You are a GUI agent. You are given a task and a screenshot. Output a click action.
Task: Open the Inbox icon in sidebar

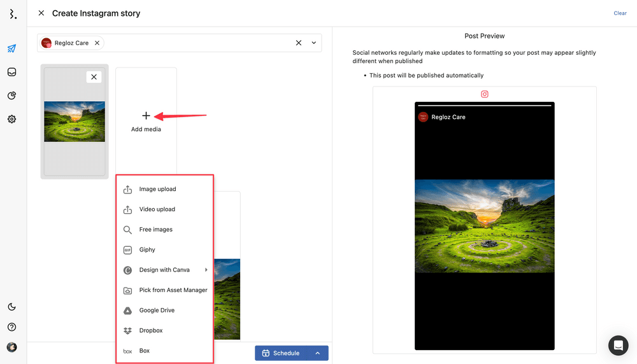[x=11, y=72]
